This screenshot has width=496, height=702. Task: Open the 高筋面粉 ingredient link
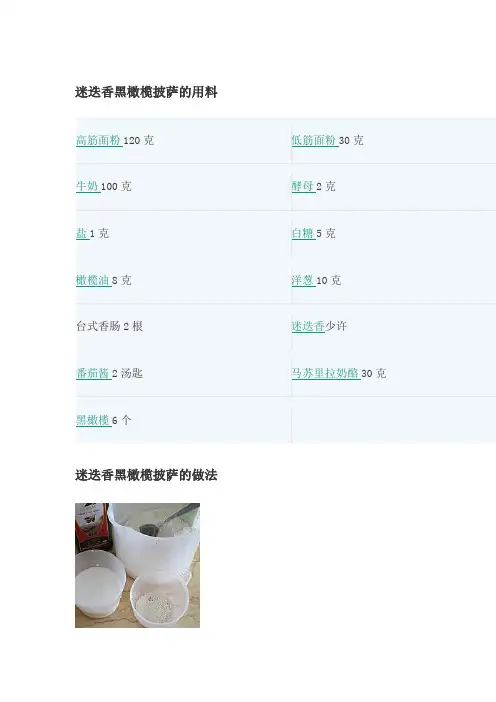(98, 140)
